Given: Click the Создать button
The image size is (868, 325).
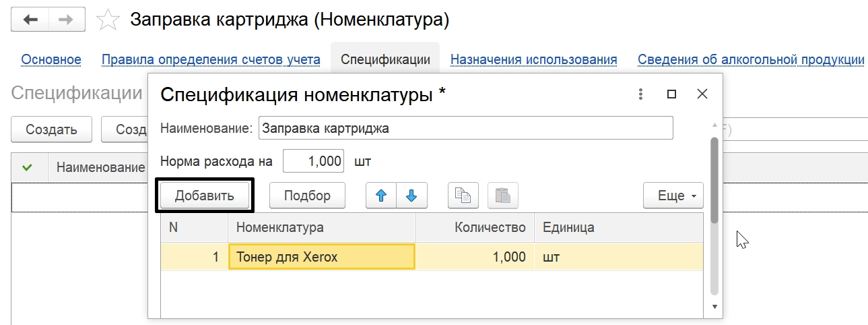Looking at the screenshot, I should [51, 129].
